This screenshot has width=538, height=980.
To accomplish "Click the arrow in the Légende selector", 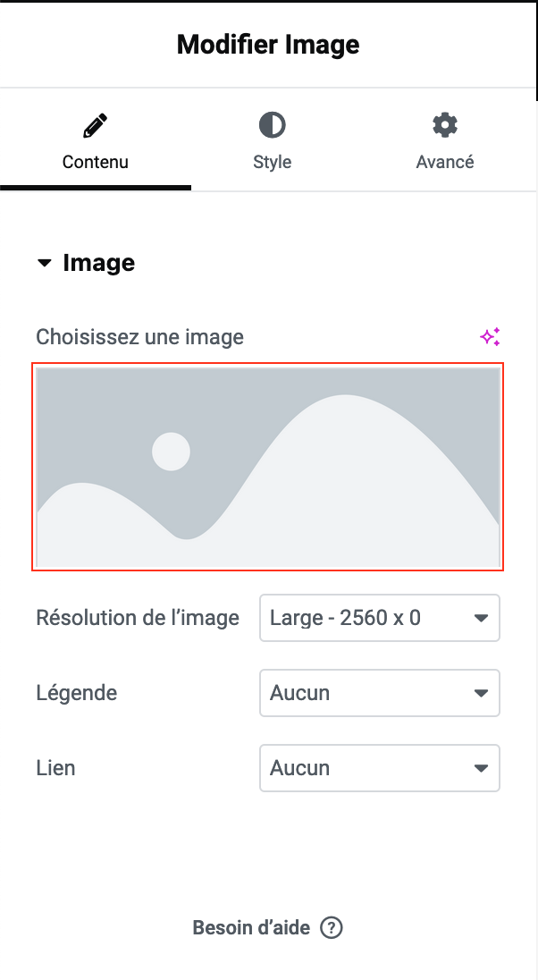I will point(481,693).
